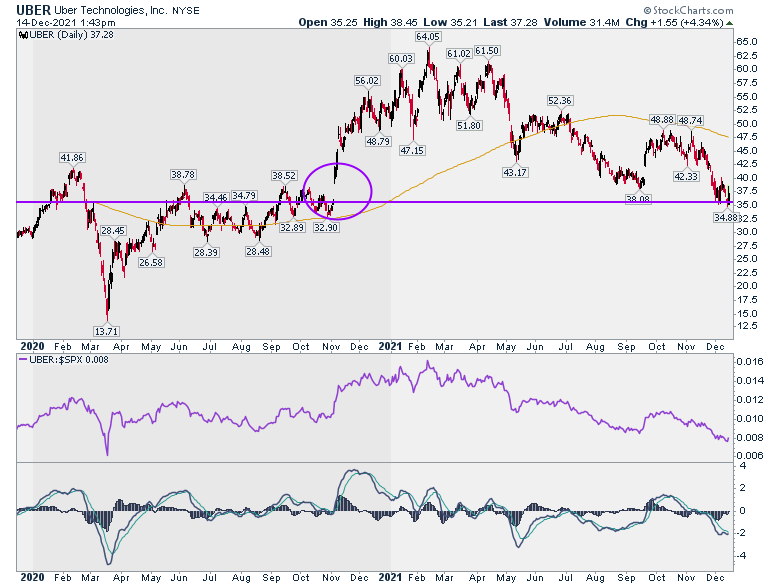
Task: Click the green up-triangle change indicator
Action: click(729, 23)
